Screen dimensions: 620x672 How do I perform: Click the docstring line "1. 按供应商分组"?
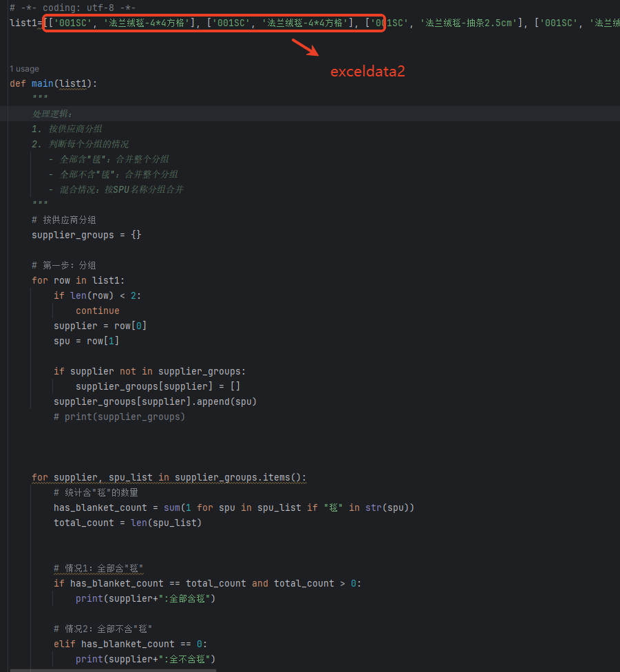point(67,129)
